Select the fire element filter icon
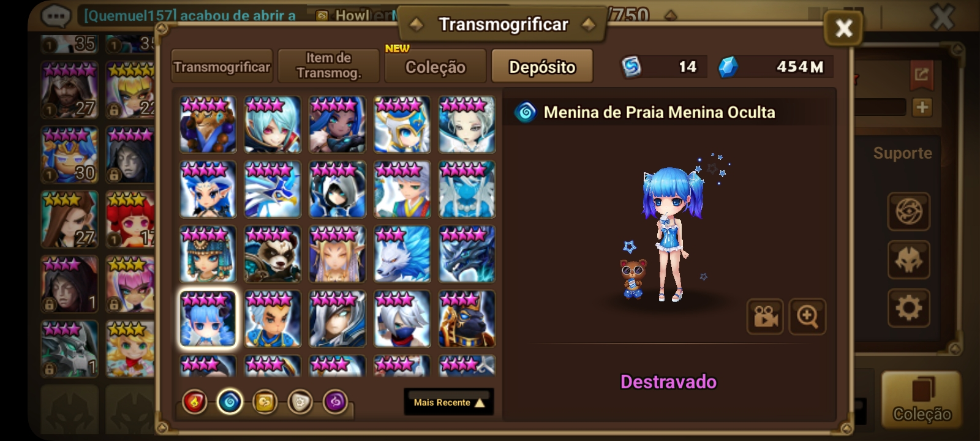Image resolution: width=980 pixels, height=441 pixels. (195, 402)
